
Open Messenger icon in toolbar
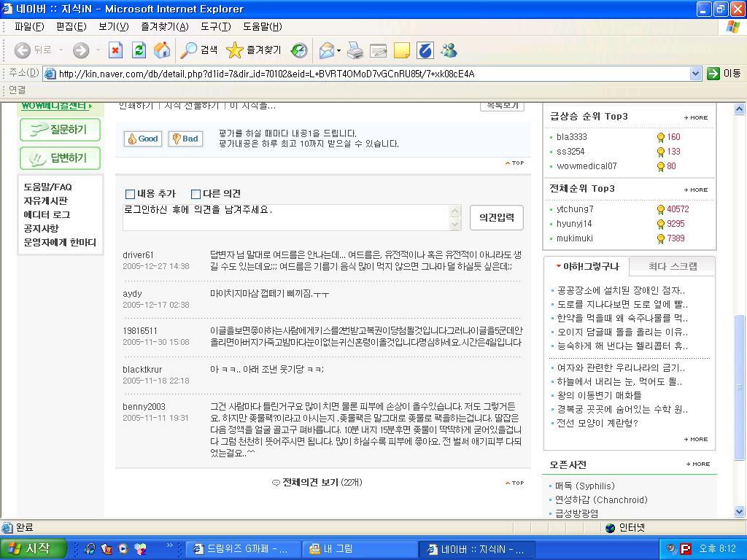[449, 50]
